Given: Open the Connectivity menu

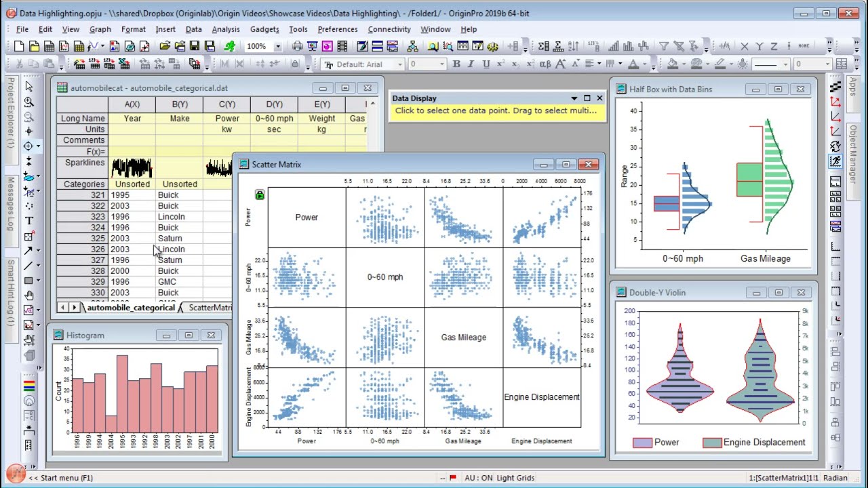Looking at the screenshot, I should coord(389,29).
